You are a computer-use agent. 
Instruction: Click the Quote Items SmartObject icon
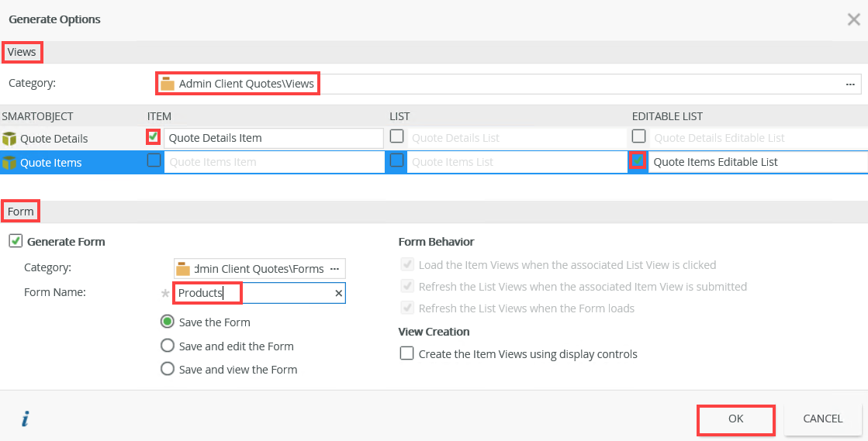tap(9, 163)
